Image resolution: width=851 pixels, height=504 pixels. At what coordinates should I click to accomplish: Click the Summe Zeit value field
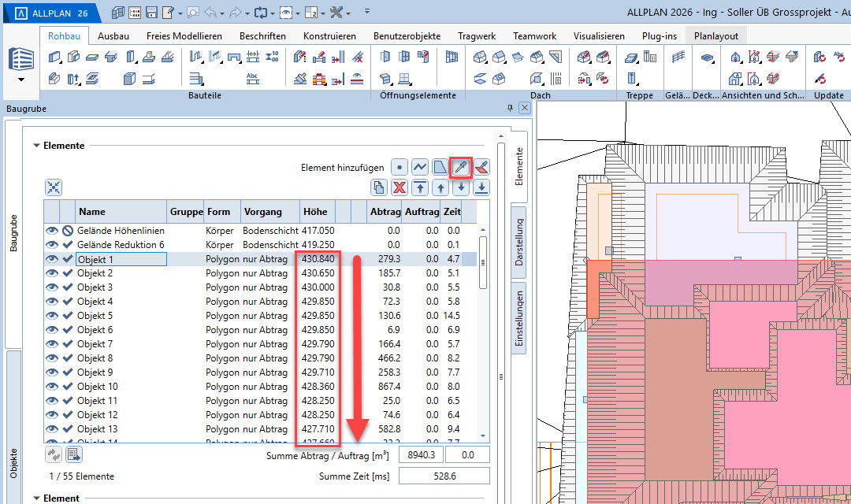point(444,476)
